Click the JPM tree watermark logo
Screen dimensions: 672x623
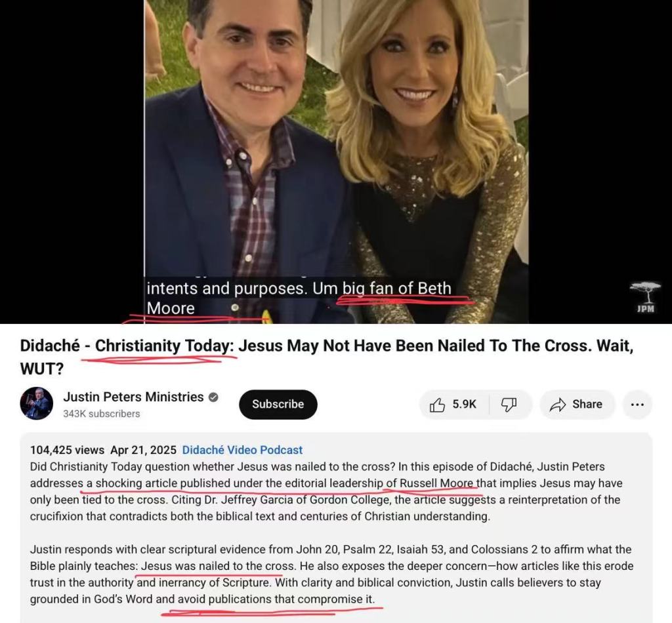646,297
